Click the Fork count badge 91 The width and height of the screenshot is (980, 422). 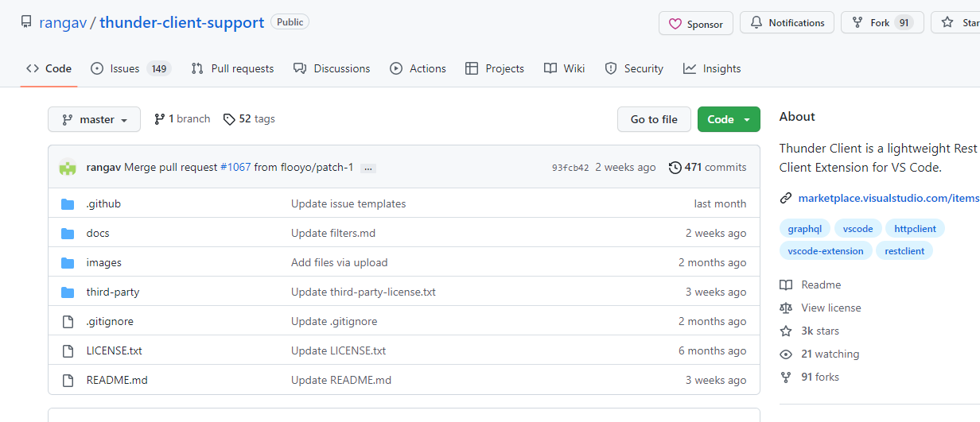pyautogui.click(x=904, y=23)
